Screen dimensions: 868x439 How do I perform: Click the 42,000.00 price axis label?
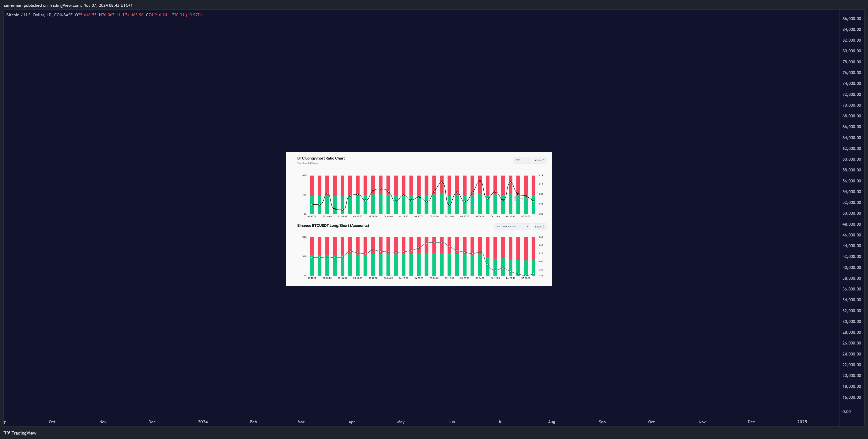(x=851, y=257)
